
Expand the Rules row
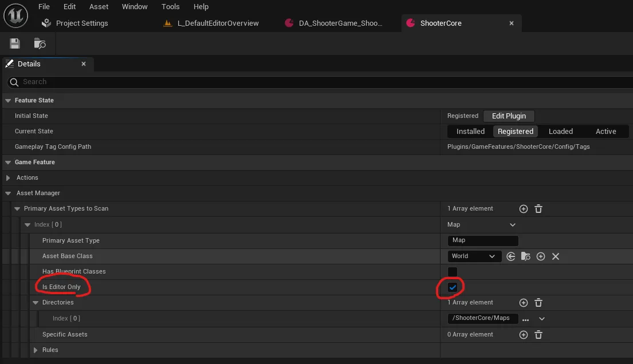[36, 350]
